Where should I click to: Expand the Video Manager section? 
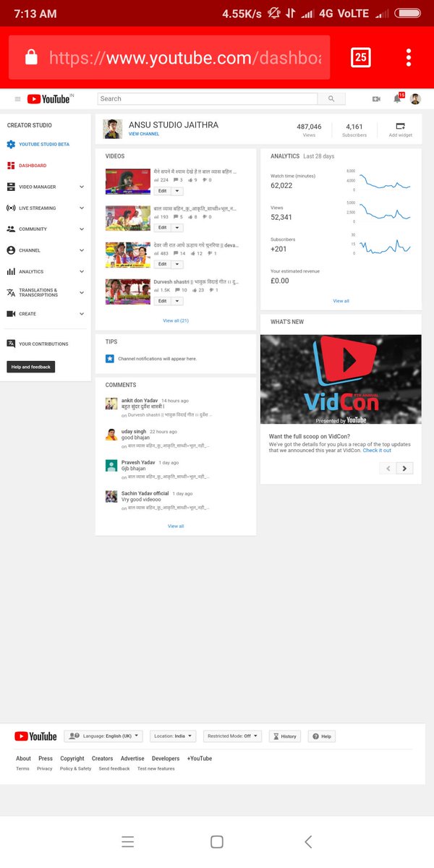[81, 187]
